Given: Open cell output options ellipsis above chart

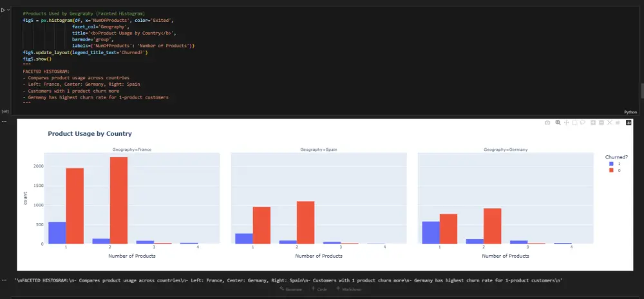Looking at the screenshot, I should (4, 121).
